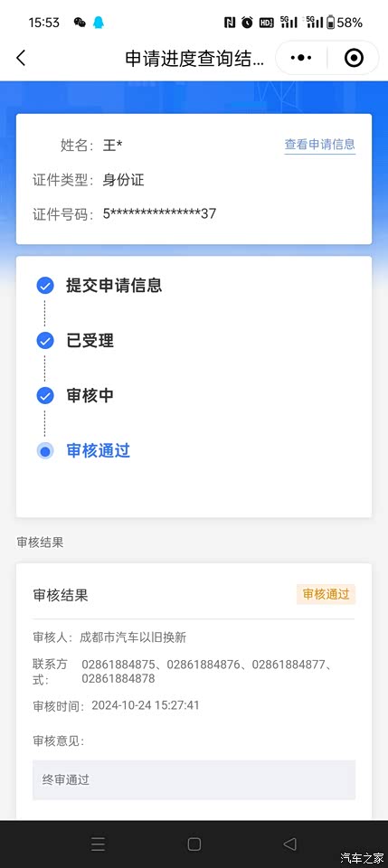Tap the Android back triangle button

click(x=289, y=844)
